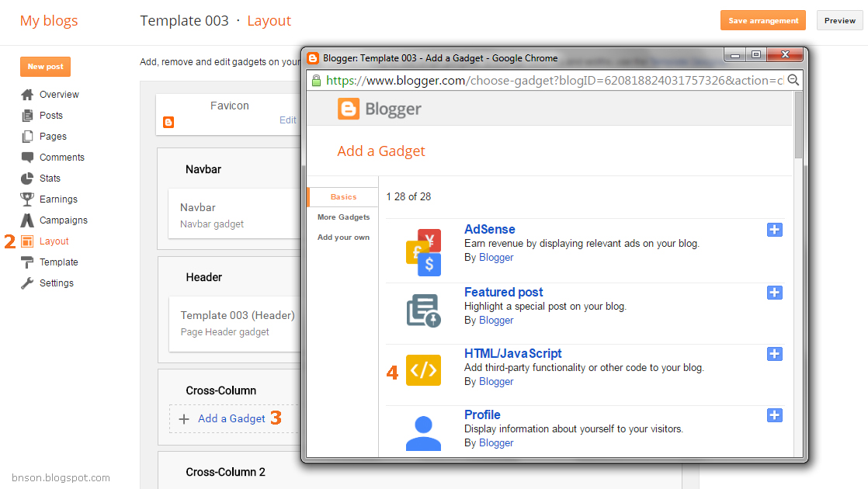Click the Preview button
The height and width of the screenshot is (489, 868).
coord(840,20)
